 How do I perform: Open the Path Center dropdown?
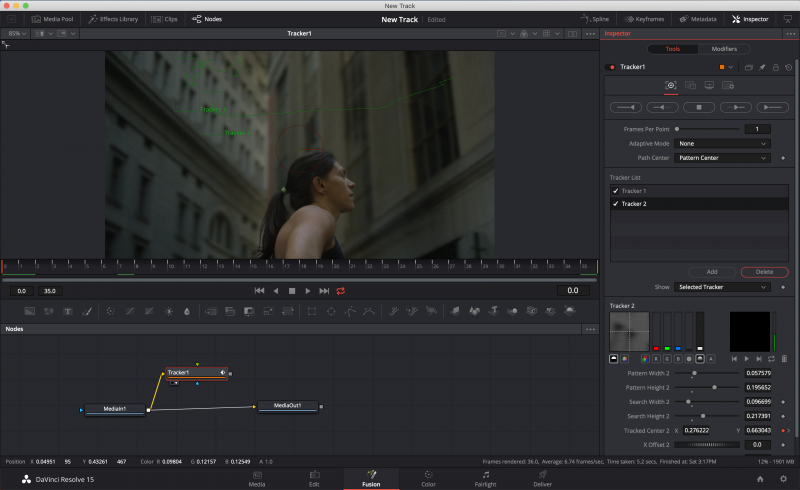(723, 158)
